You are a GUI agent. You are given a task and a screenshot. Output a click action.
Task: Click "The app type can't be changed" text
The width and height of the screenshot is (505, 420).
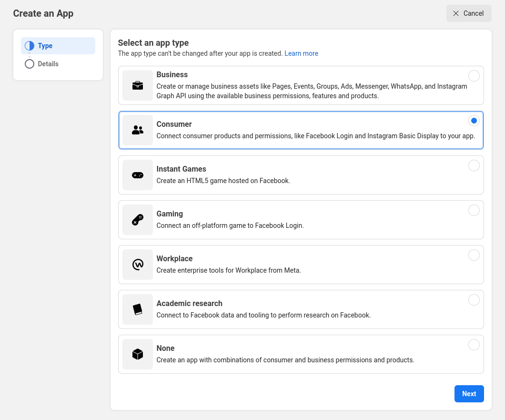pyautogui.click(x=200, y=53)
